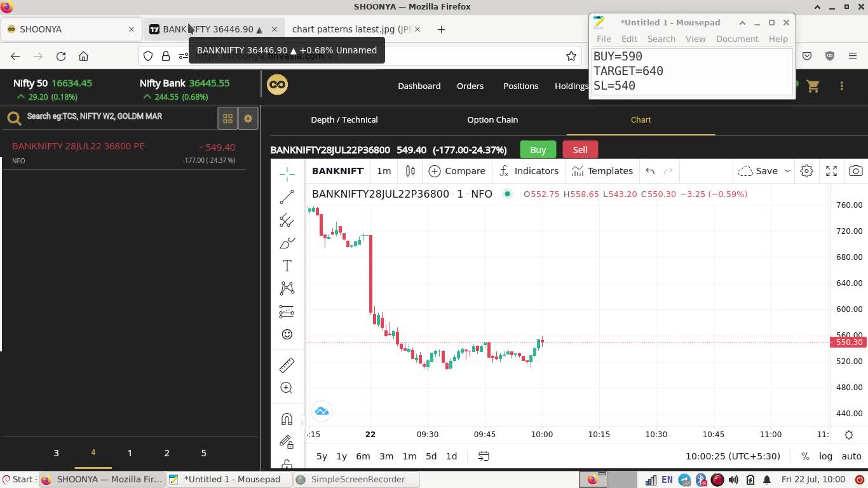Expand the Save layout dropdown arrow
Screen dimensions: 868x488
point(787,171)
